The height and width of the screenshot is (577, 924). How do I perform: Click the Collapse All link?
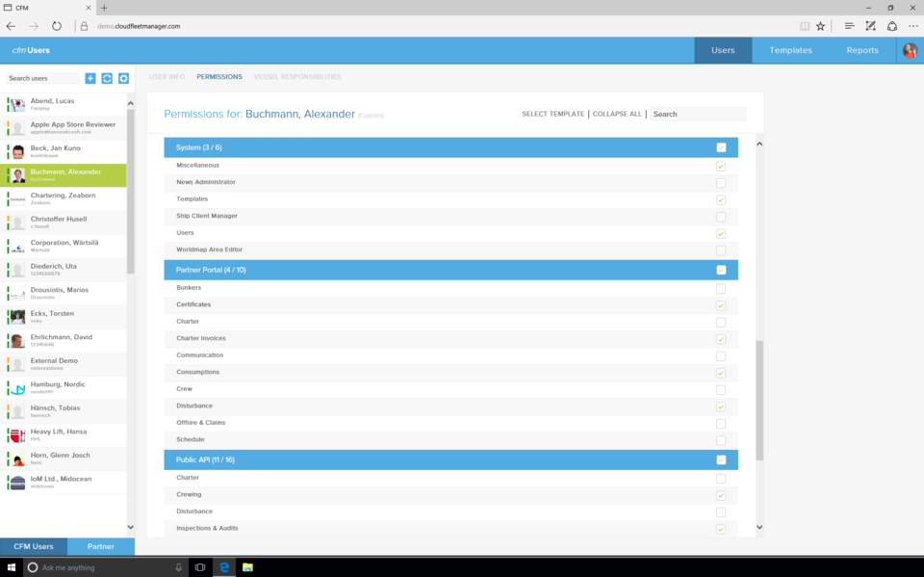pos(616,114)
